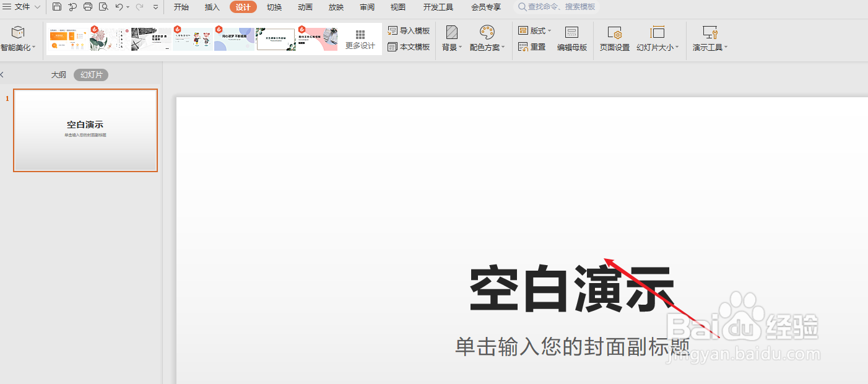868x384 pixels.
Task: Click the 导入模板 button
Action: coord(409,31)
